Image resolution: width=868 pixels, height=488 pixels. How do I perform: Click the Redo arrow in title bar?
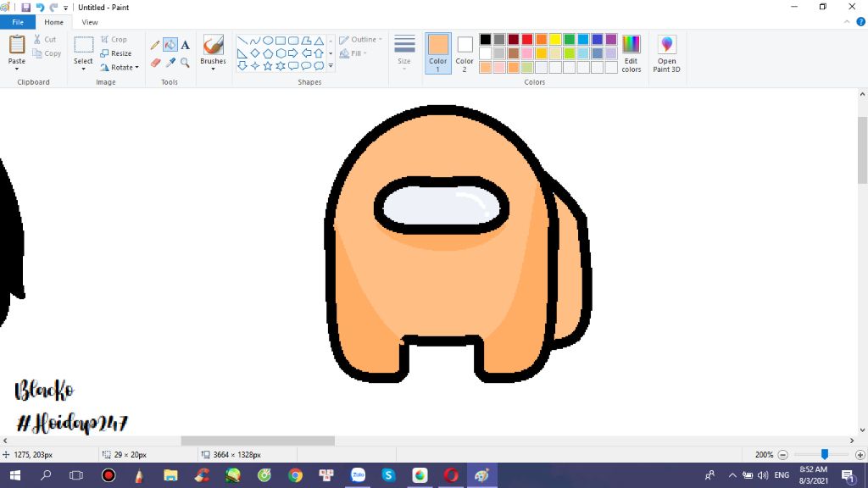(53, 8)
